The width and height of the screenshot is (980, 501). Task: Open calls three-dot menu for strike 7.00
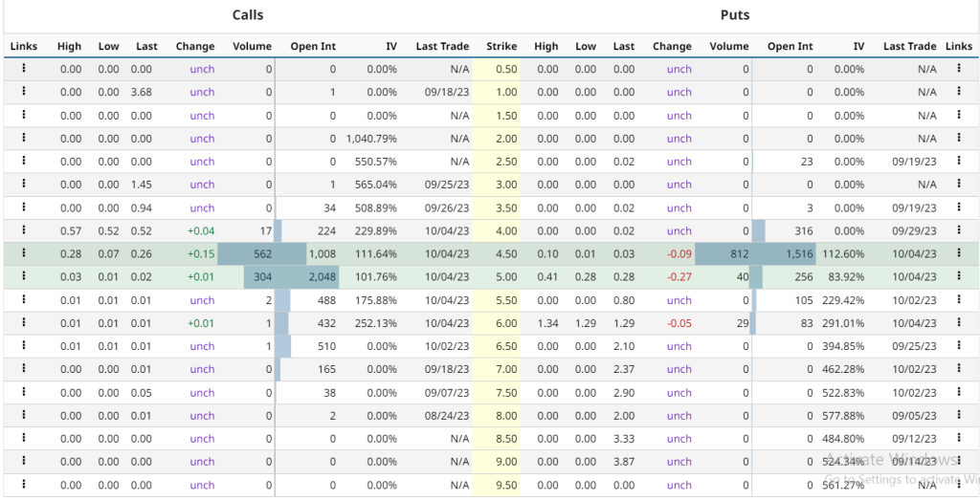(x=23, y=369)
